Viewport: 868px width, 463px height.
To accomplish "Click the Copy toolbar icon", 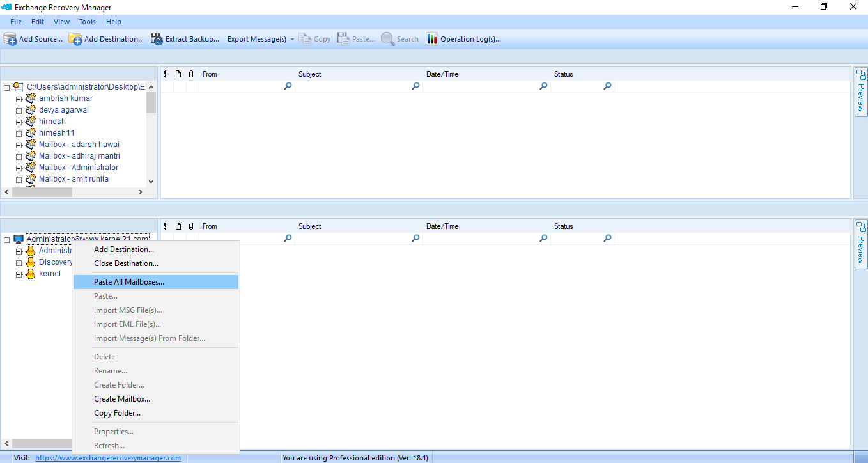I will pos(306,39).
